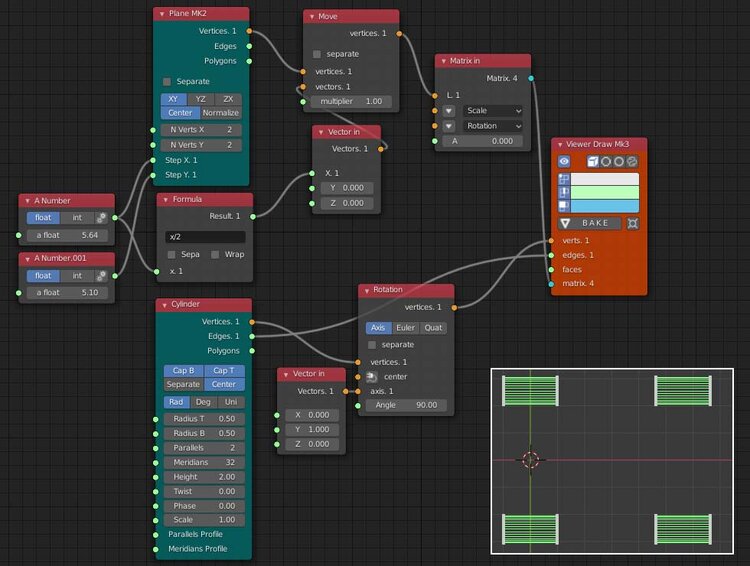Screen dimensions: 750x566
Task: Click the edge display icon beside the green swatch
Action: tap(564, 192)
